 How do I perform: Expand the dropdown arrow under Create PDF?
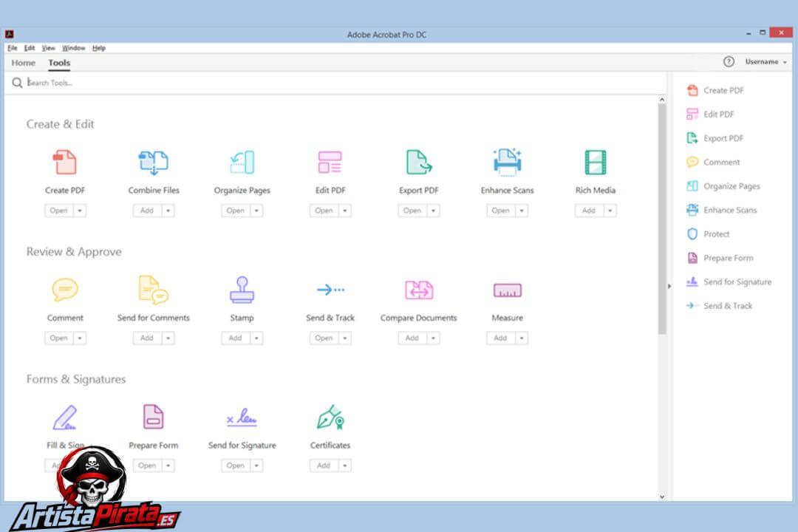pos(80,211)
